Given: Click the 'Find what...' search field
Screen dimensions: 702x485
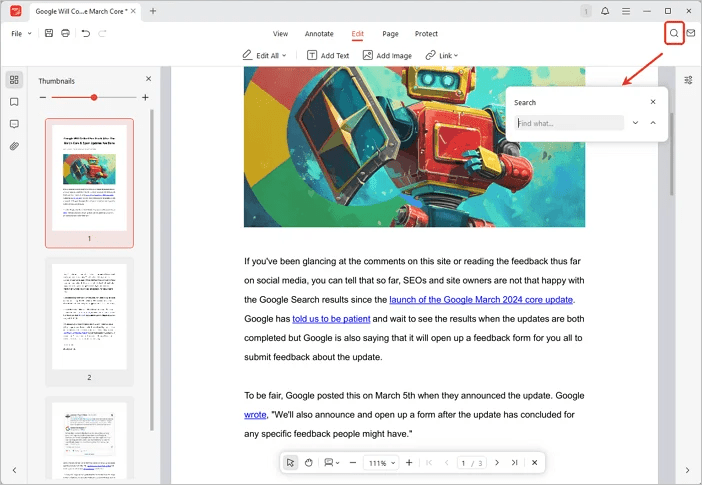Looking at the screenshot, I should pyautogui.click(x=569, y=123).
